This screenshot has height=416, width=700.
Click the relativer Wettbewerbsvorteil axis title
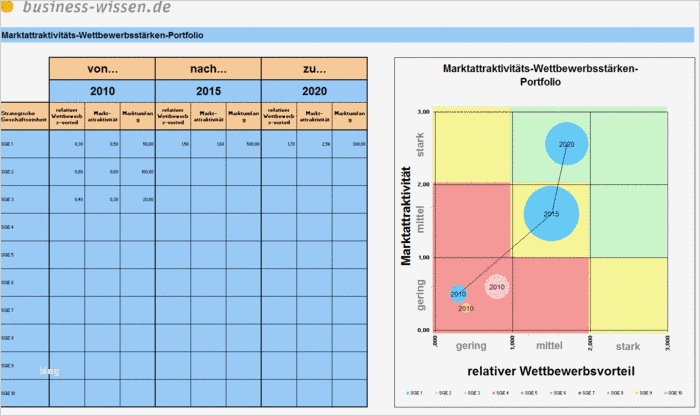551,371
